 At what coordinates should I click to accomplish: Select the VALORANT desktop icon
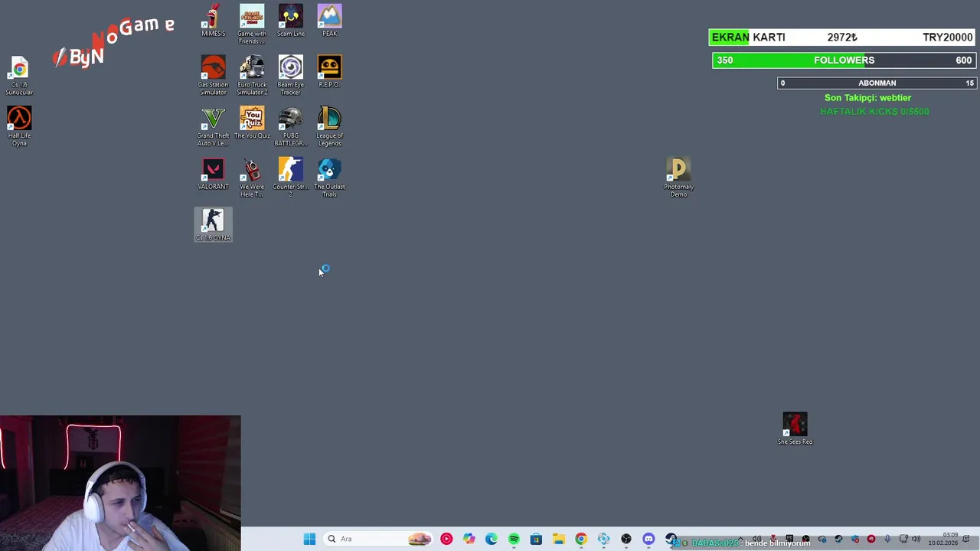[213, 174]
